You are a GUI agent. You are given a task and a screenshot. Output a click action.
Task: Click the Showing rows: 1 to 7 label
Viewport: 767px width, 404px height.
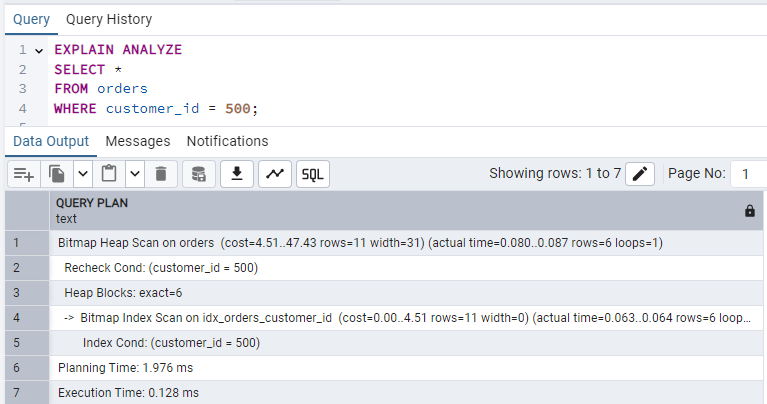pos(555,174)
